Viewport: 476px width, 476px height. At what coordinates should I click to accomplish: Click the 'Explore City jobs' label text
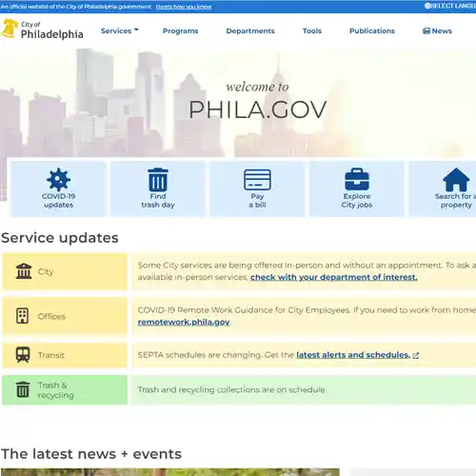[357, 201]
